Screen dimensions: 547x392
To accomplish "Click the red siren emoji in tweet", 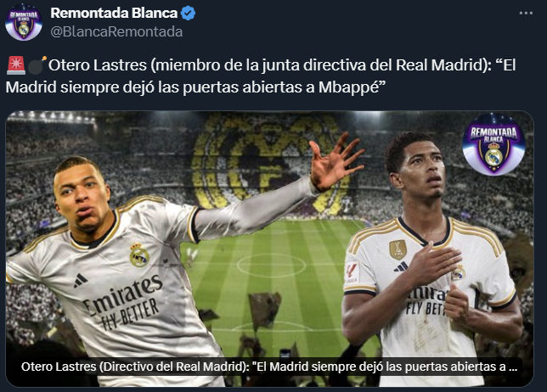I will [x=15, y=65].
